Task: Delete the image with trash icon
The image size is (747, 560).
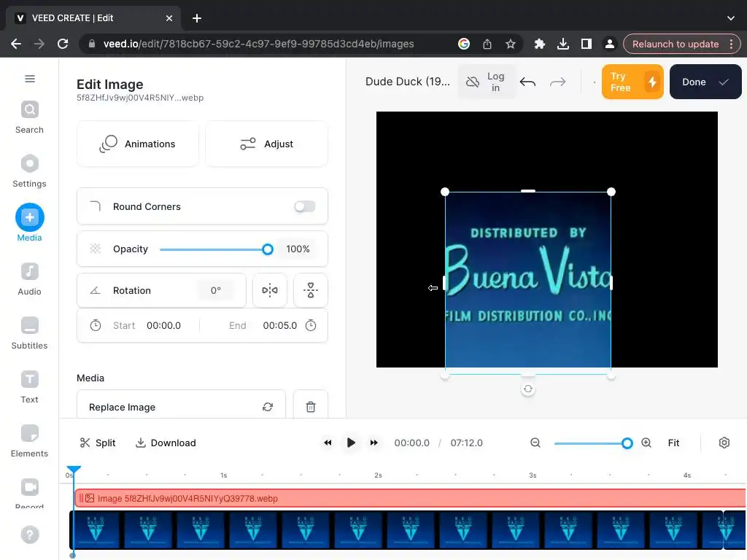Action: coord(311,407)
